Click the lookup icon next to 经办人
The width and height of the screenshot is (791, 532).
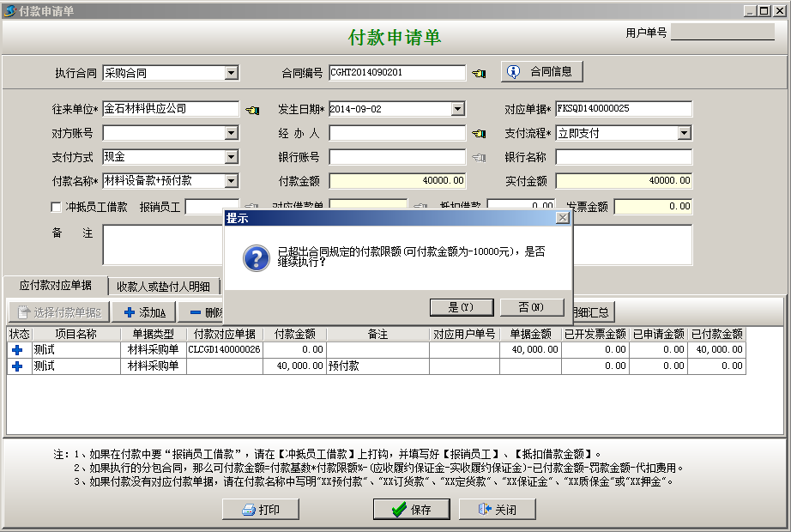pos(479,134)
